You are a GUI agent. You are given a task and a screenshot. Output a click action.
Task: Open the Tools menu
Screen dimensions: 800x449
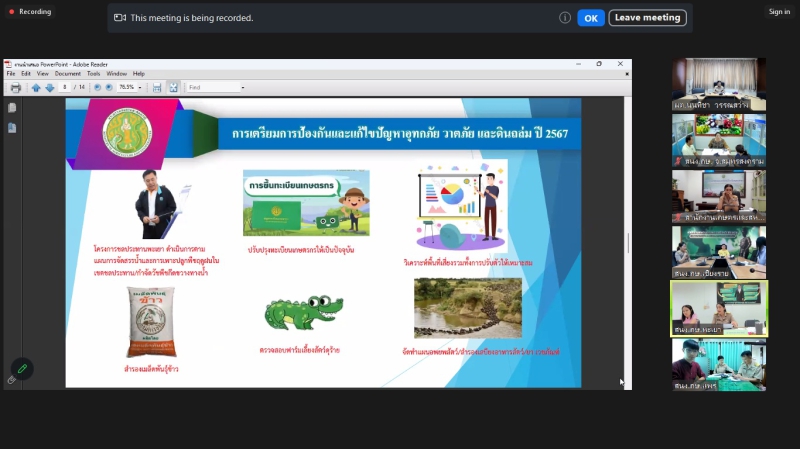93,73
